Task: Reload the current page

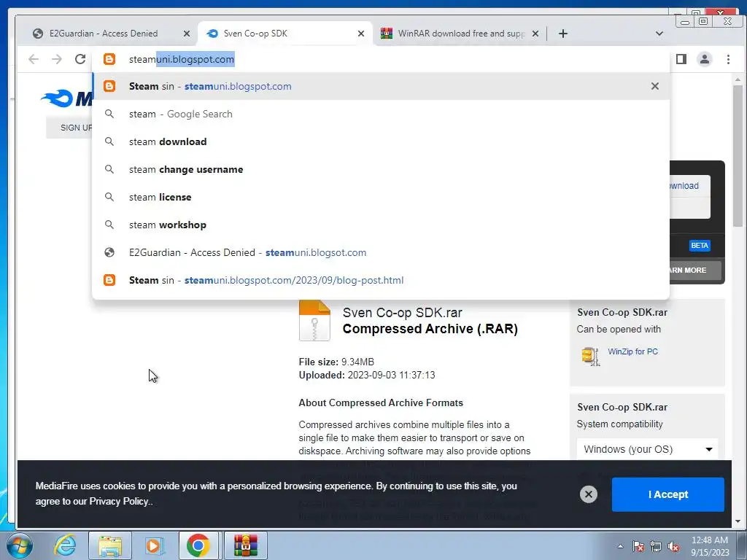Action: click(80, 59)
